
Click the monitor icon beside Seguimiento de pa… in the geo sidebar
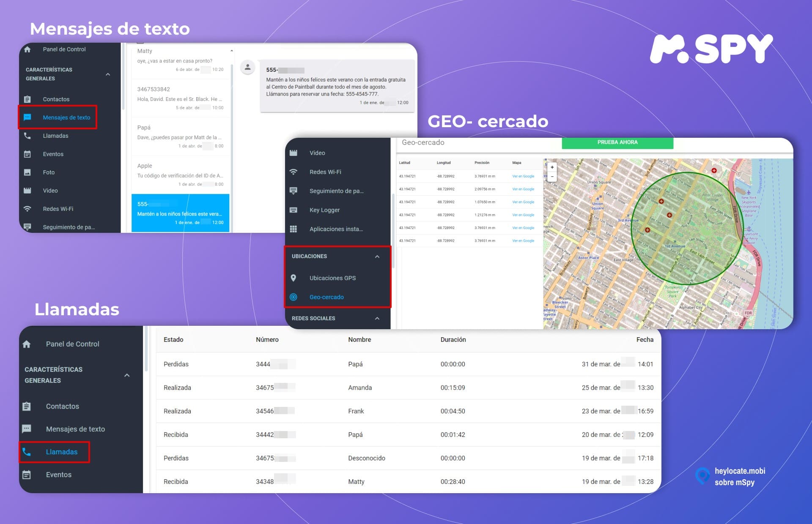tap(294, 191)
